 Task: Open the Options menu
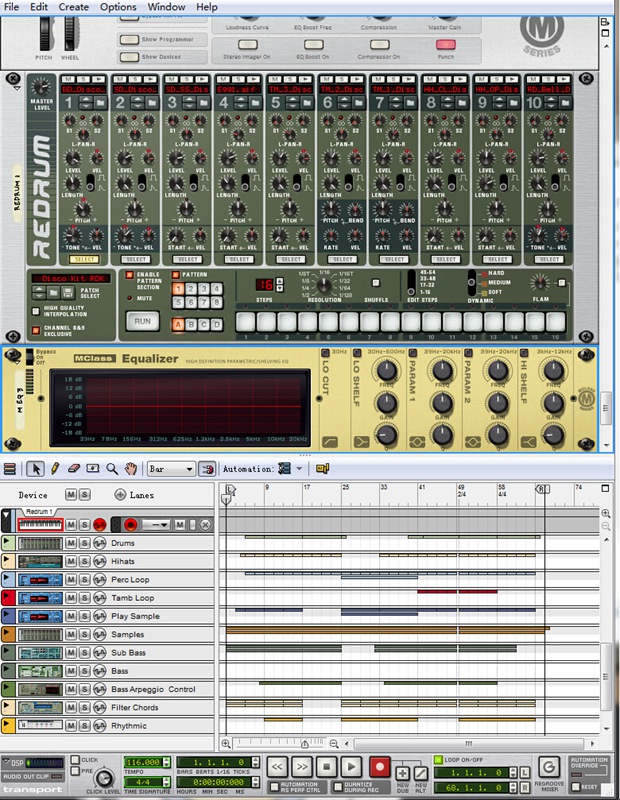pyautogui.click(x=118, y=7)
